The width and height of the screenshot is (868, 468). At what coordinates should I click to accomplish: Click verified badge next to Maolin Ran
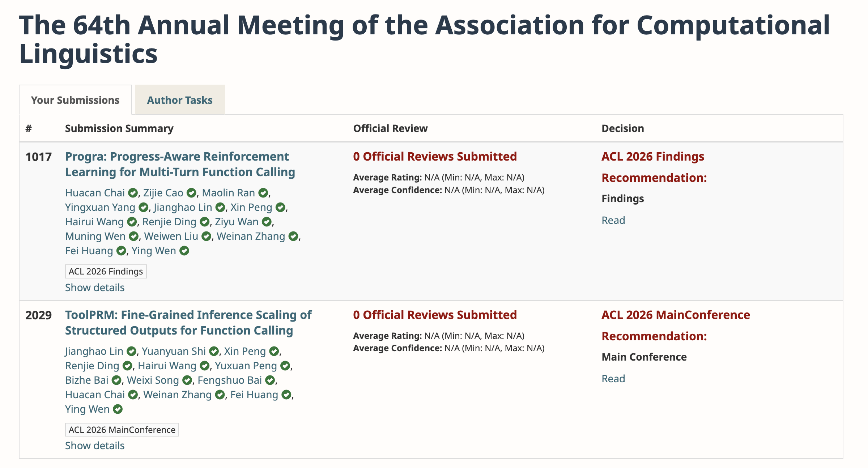[x=263, y=193]
